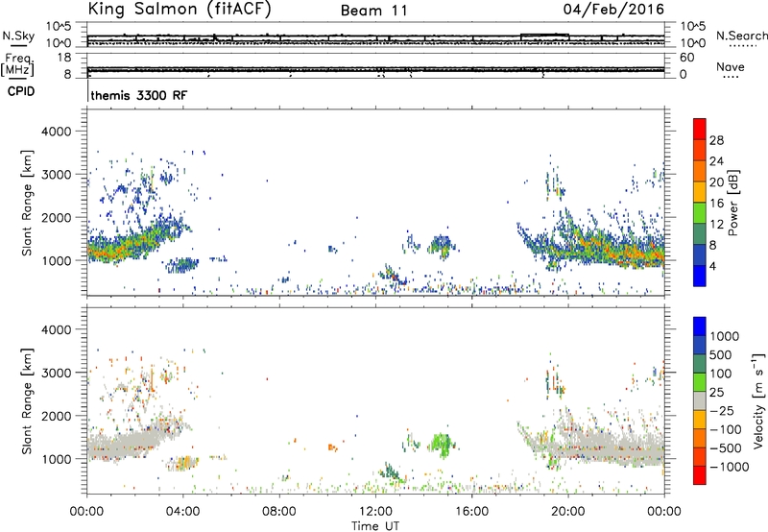Screen dimensions: 768x532
Task: Click the 'Beam 11' label
Action: [x=373, y=11]
